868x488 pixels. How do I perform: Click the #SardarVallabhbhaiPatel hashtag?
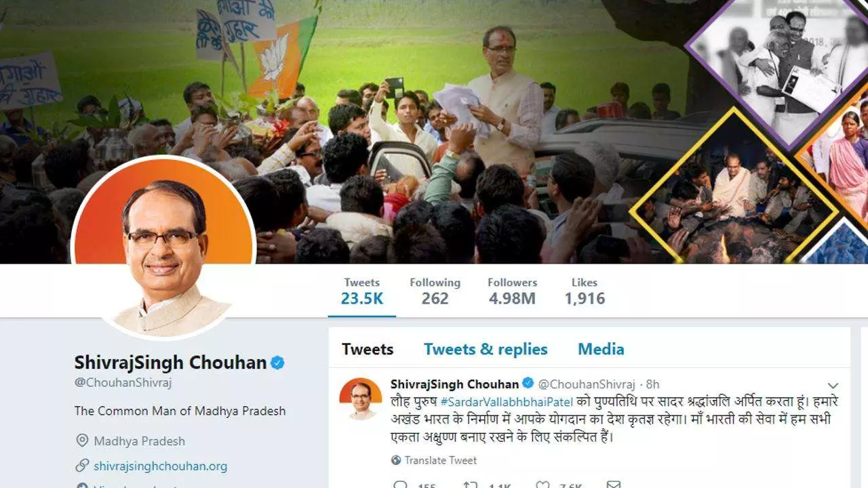tap(507, 401)
